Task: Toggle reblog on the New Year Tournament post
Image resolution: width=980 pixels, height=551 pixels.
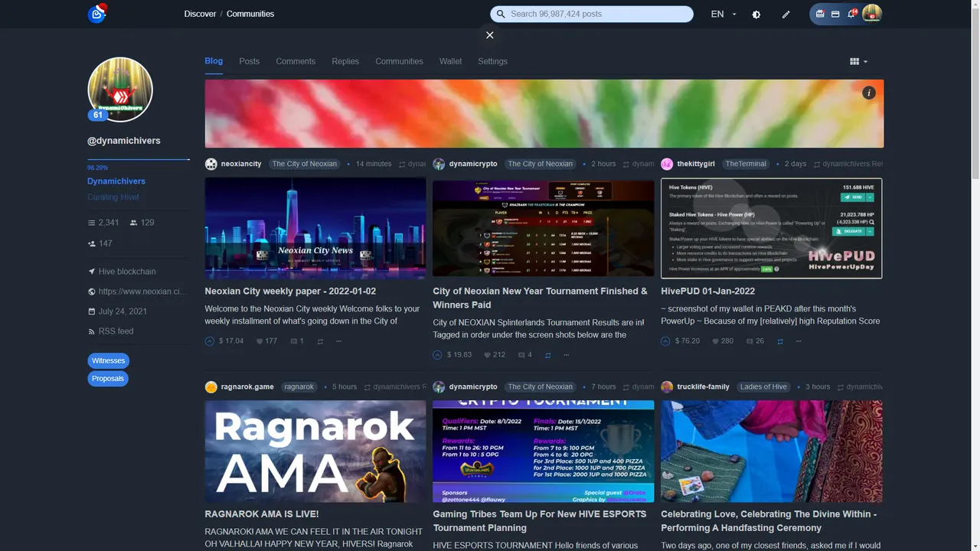Action: (548, 355)
